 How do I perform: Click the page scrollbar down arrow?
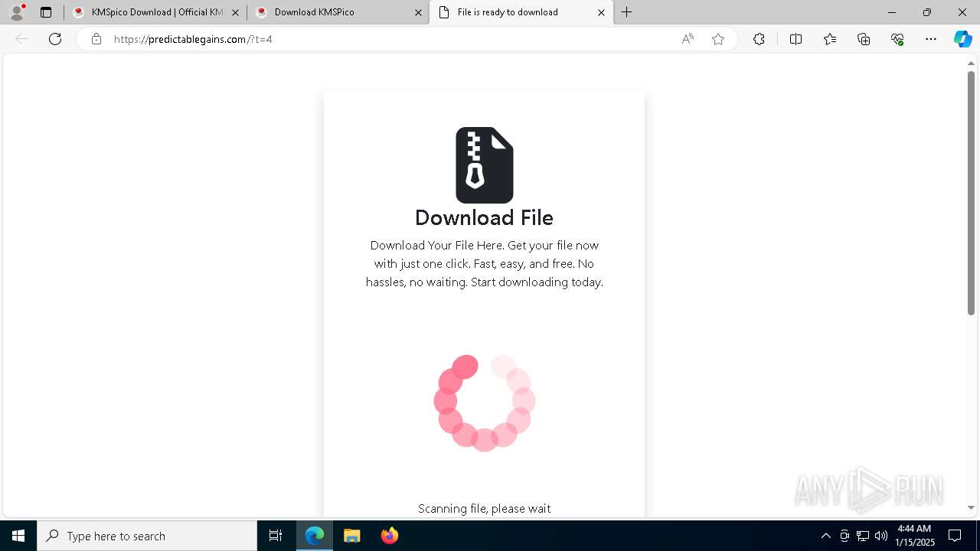(x=971, y=508)
